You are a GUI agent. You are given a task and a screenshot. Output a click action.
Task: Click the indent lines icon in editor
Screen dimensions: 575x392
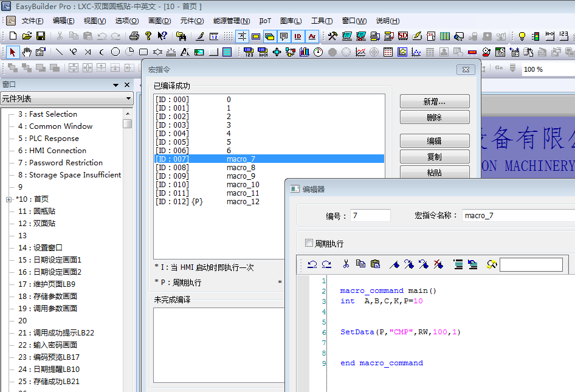click(458, 264)
